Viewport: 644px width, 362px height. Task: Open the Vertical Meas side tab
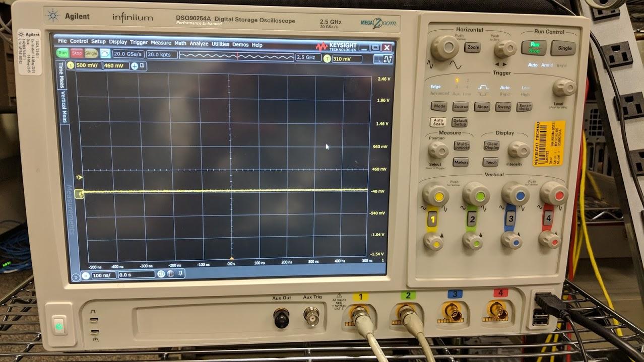[x=63, y=106]
